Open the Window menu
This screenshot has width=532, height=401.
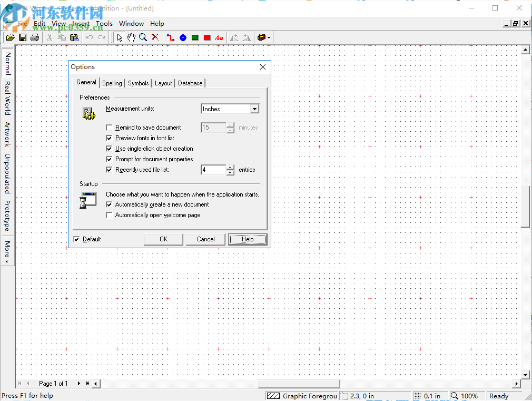click(x=131, y=23)
